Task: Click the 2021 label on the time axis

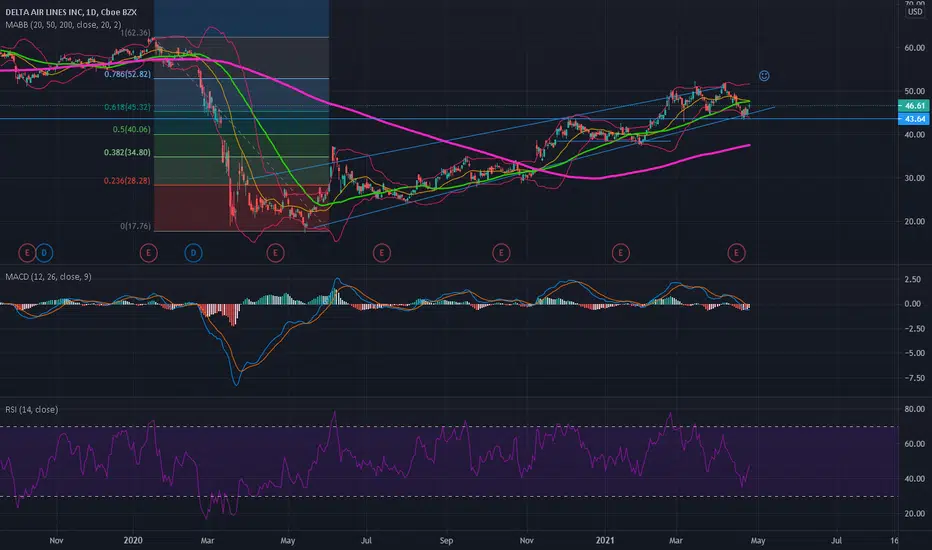Action: [x=605, y=540]
